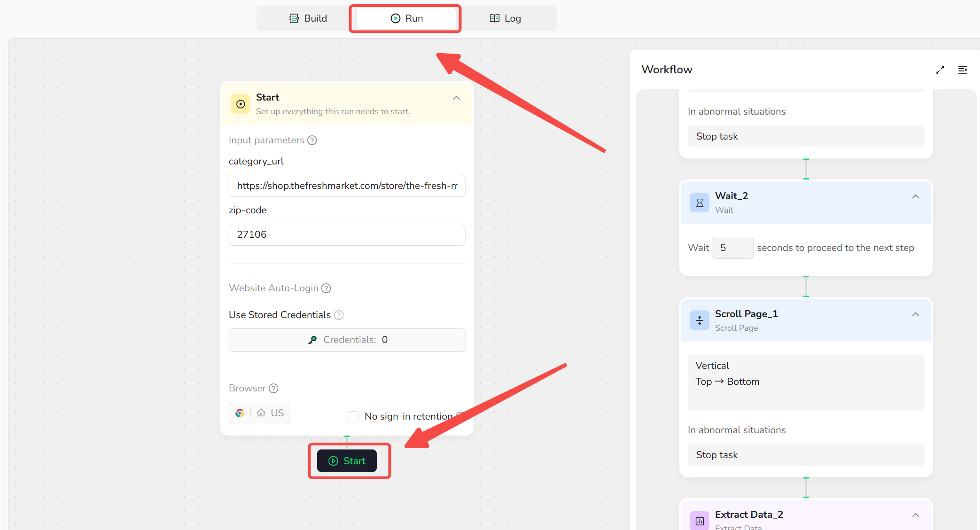Switch to the Build tab
This screenshot has height=530, width=980.
[x=308, y=18]
